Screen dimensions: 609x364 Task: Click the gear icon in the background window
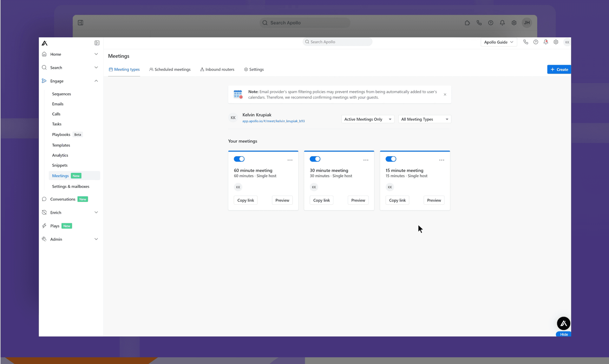point(514,22)
